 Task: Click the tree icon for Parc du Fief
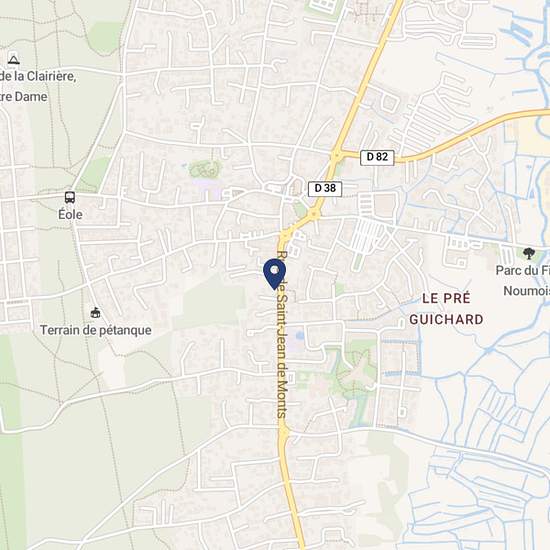click(528, 253)
